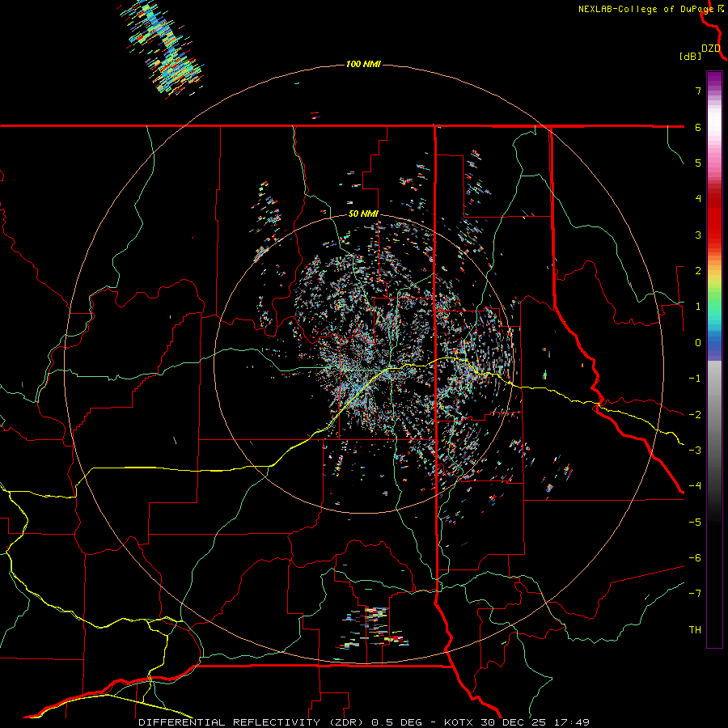Image resolution: width=728 pixels, height=728 pixels.
Task: Click the -3 value on the color scale
Action: (x=695, y=451)
